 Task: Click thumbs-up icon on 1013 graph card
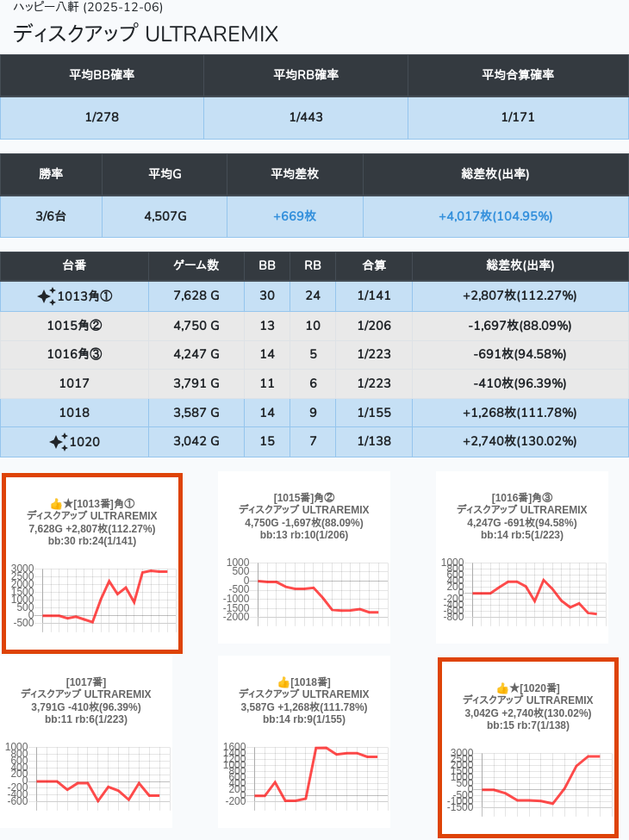tap(55, 504)
